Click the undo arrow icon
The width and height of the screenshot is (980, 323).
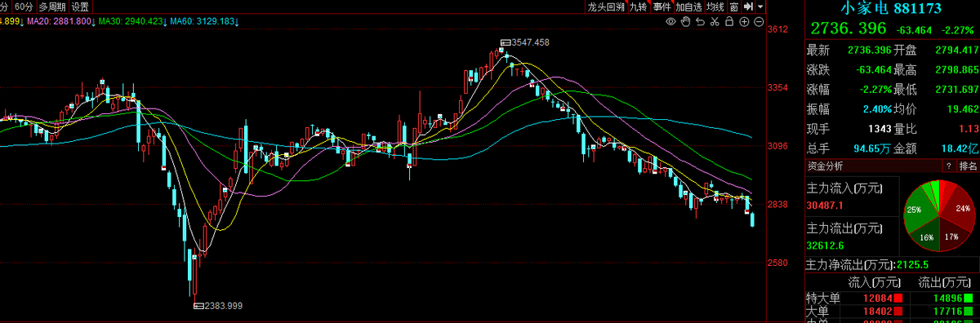click(700, 21)
